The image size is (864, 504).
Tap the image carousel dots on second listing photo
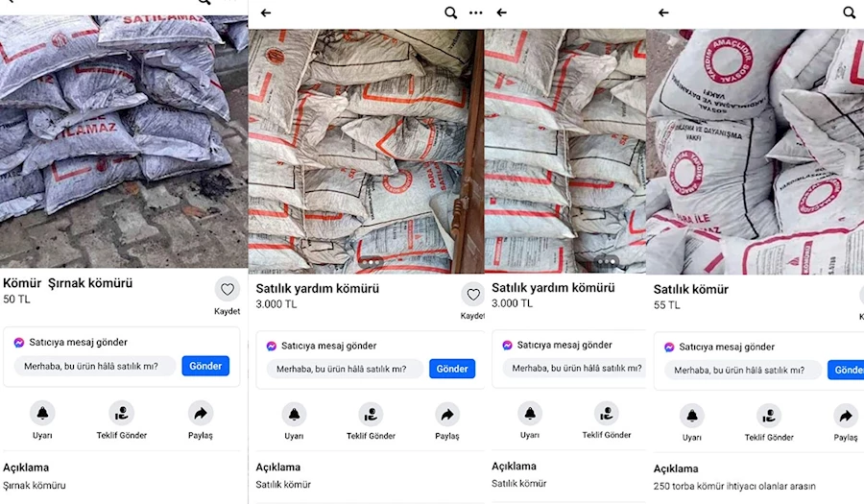tap(371, 263)
